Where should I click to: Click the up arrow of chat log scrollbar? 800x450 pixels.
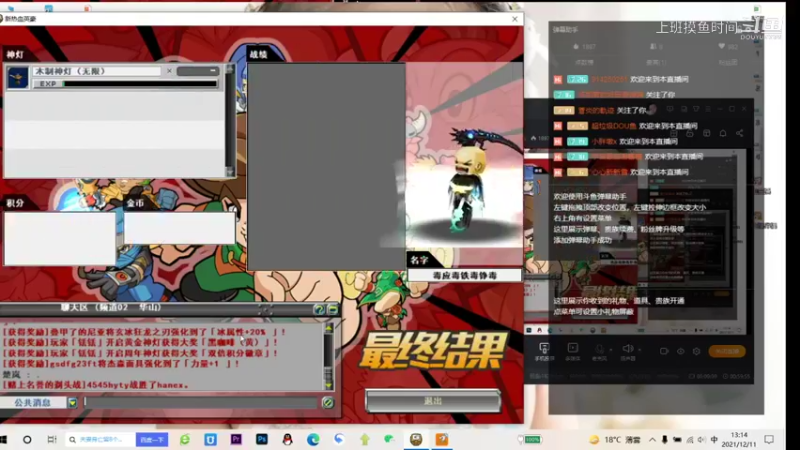tap(329, 328)
